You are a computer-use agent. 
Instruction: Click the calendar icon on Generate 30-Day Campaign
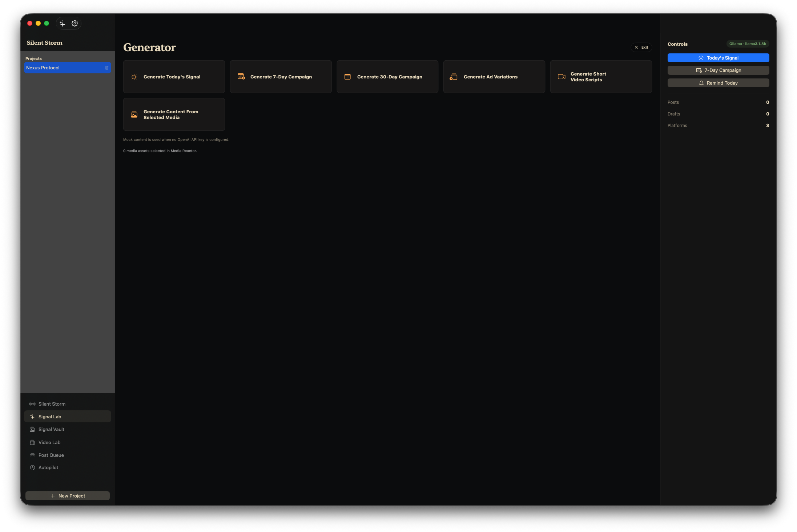347,77
